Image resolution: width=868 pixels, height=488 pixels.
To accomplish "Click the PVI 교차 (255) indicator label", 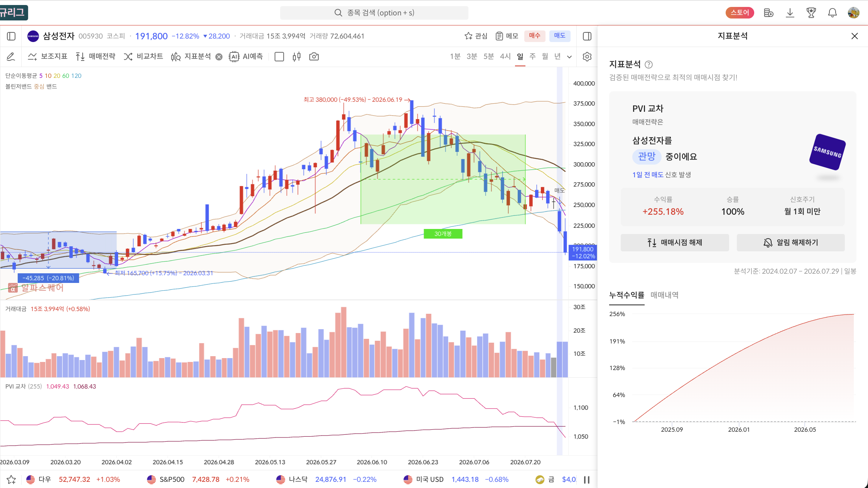I will pyautogui.click(x=24, y=386).
